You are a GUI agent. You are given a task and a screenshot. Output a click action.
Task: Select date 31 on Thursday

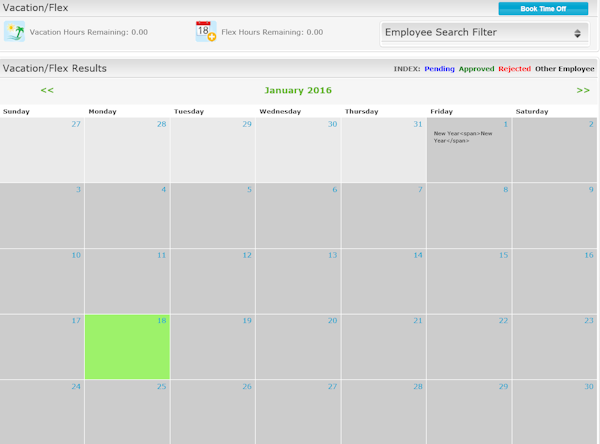click(383, 150)
